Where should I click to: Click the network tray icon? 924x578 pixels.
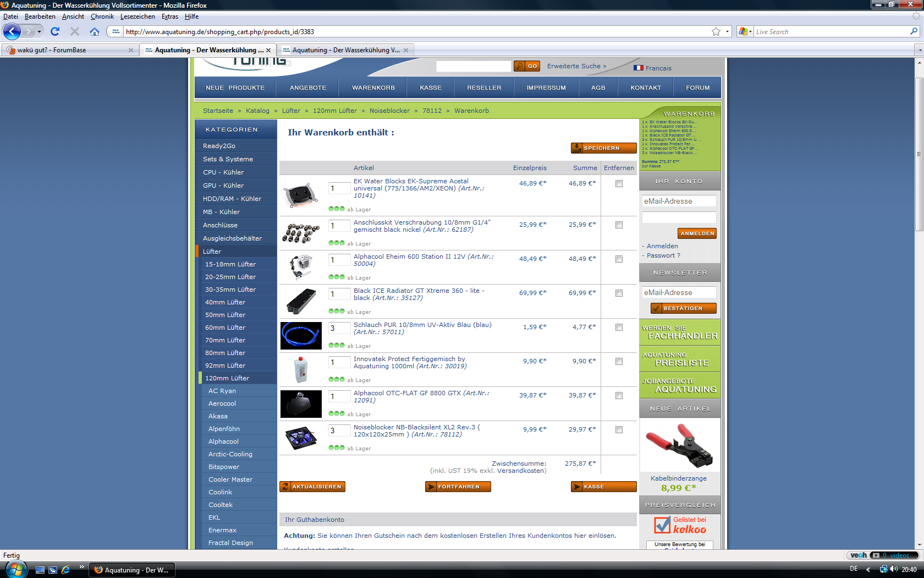(x=883, y=569)
